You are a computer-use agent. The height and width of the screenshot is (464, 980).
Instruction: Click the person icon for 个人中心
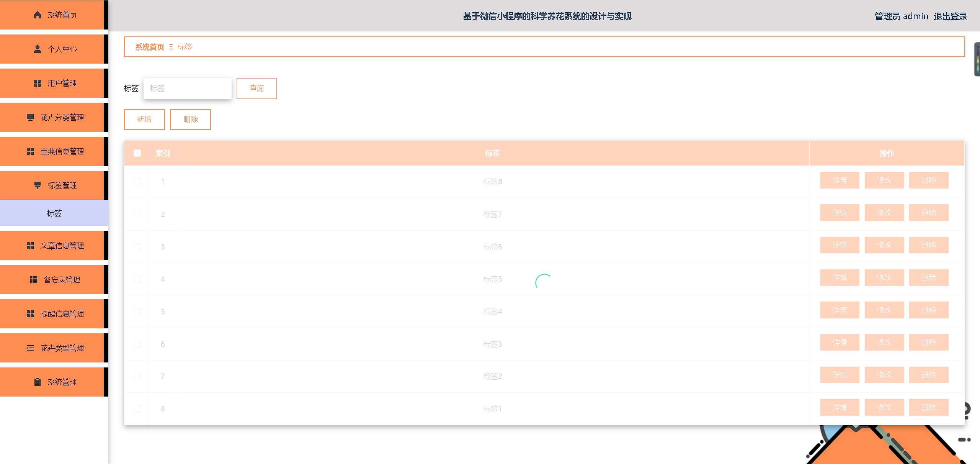click(x=38, y=49)
